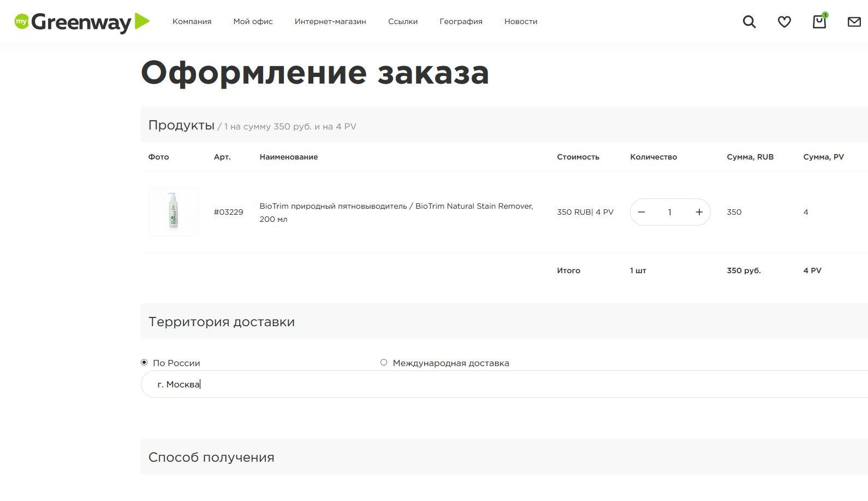Screen dimensions: 868x501
Task: Click the Способ получения heading
Action: coord(211,457)
